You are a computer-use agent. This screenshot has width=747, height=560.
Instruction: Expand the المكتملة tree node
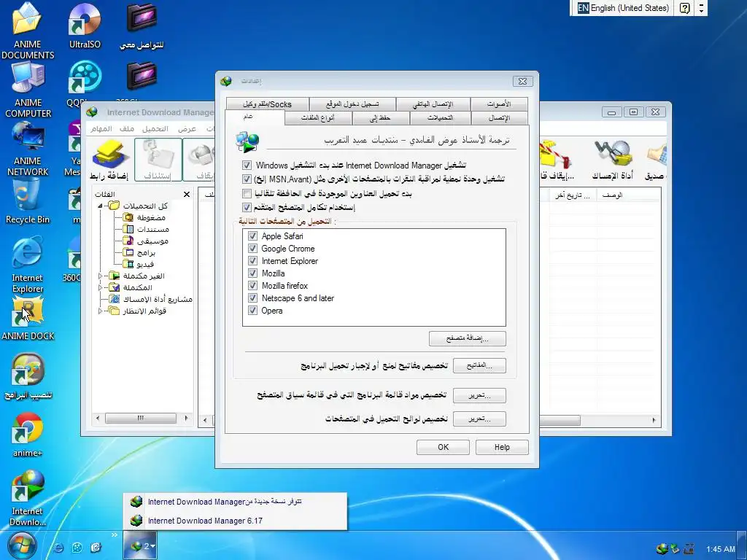pyautogui.click(x=100, y=287)
